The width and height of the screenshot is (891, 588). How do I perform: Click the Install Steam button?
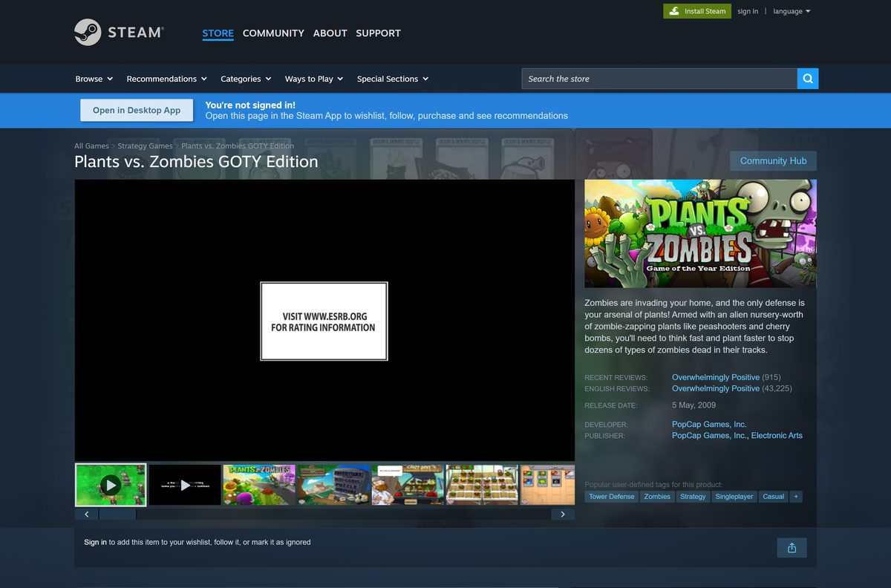pos(697,11)
